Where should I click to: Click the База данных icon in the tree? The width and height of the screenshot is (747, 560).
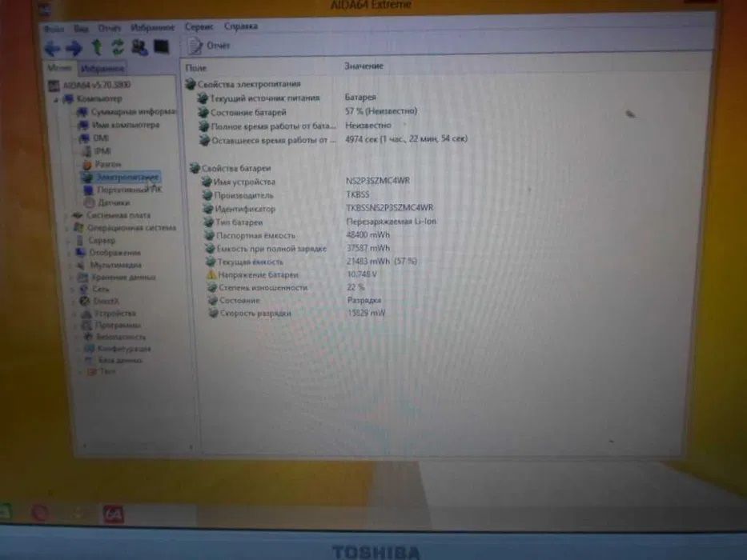(x=90, y=360)
